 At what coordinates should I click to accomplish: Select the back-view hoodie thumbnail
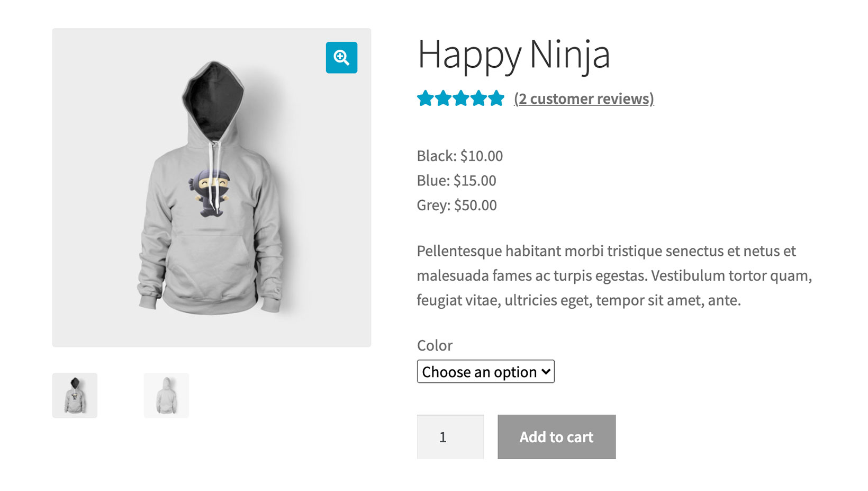tap(166, 395)
